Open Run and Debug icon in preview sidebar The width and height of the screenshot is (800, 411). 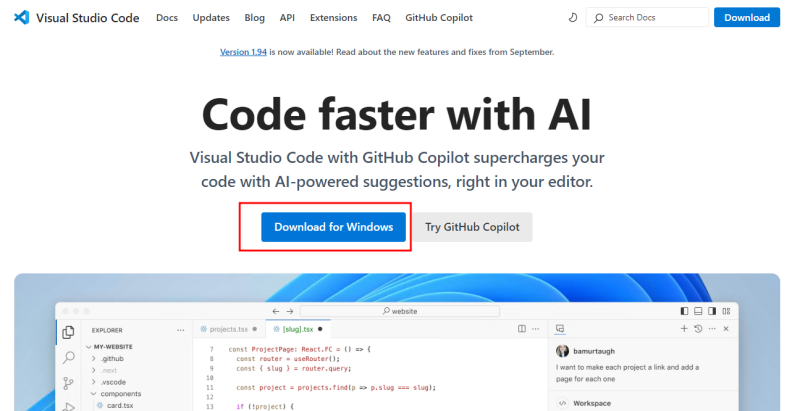68,406
